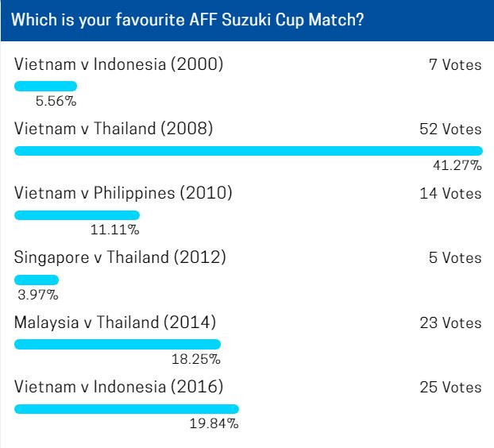Click the shortest bar for Singapore v Thailand
Screen dimensions: 494x448
pyautogui.click(x=37, y=280)
